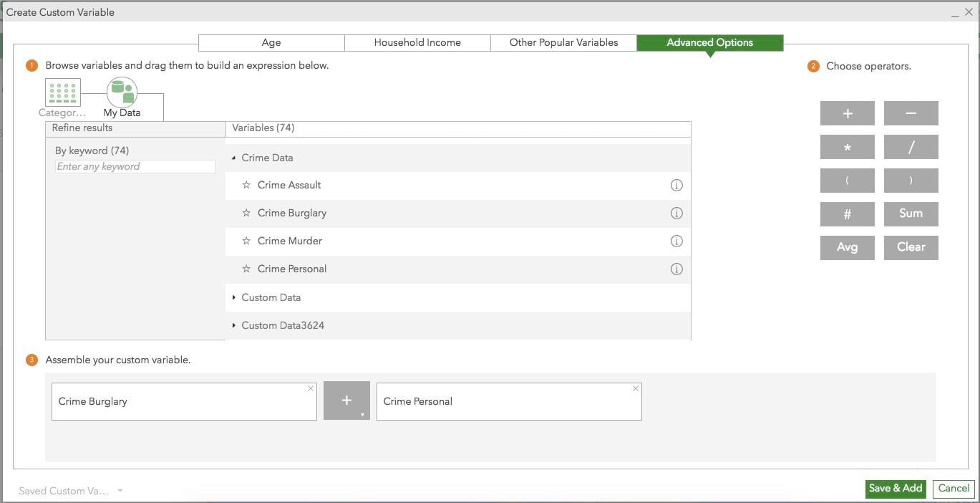Favorite the Crime Assault variable
This screenshot has width=980, height=503.
click(246, 186)
